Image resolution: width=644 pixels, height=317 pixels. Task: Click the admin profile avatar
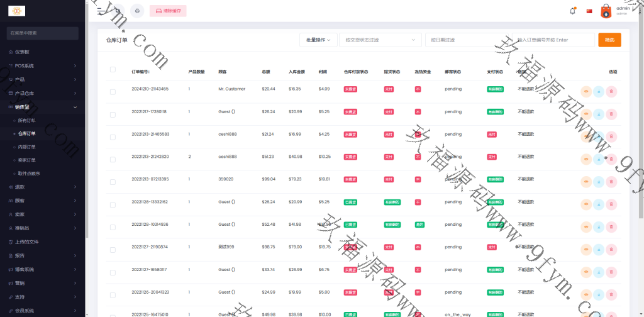[x=606, y=11]
